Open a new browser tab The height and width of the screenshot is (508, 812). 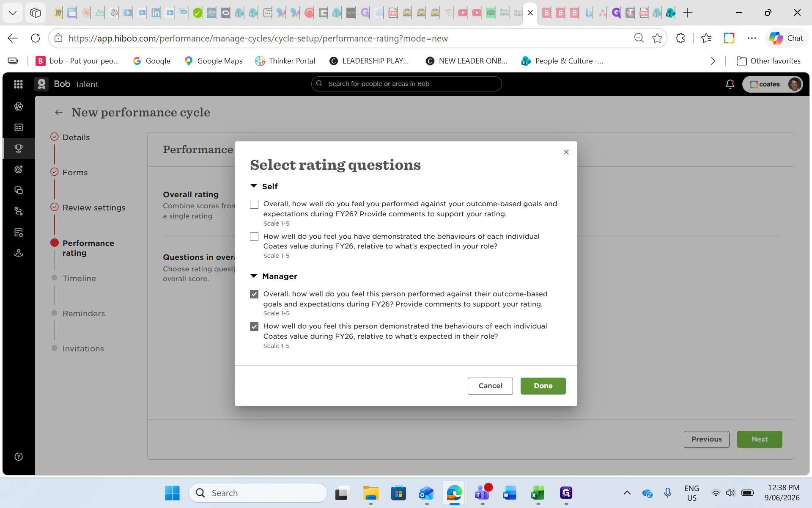pyautogui.click(x=688, y=13)
